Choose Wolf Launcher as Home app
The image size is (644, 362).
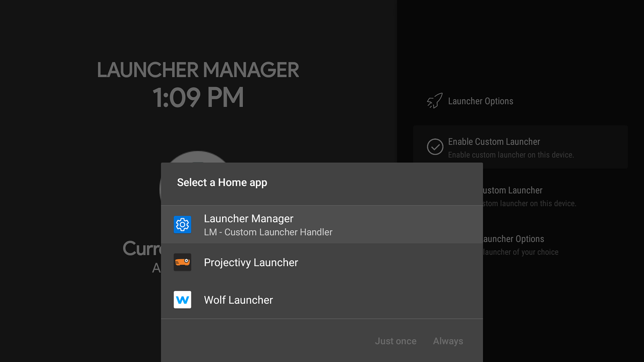(322, 299)
